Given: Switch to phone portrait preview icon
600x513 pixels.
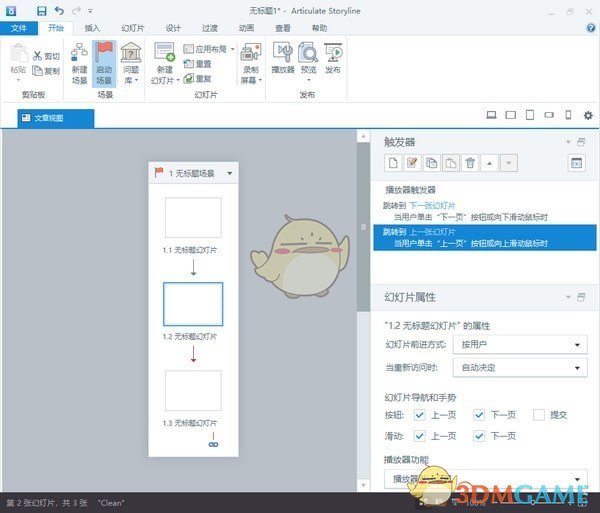Looking at the screenshot, I should 568,115.
